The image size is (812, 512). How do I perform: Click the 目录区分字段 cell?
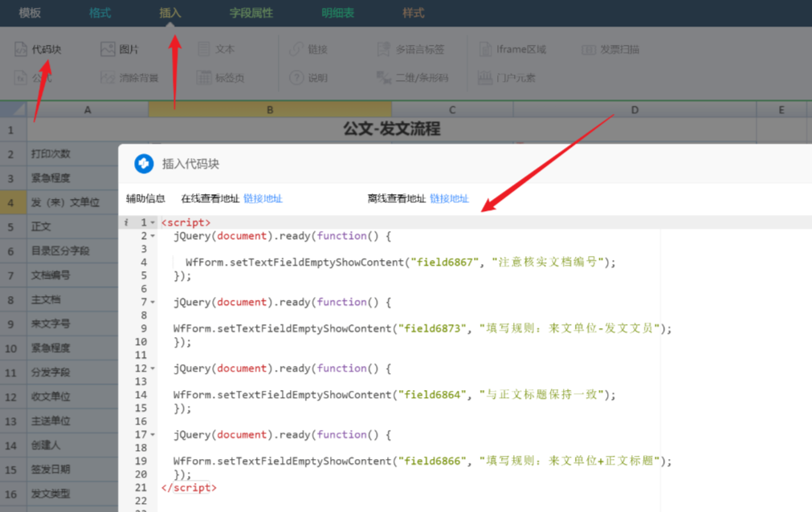[72, 251]
